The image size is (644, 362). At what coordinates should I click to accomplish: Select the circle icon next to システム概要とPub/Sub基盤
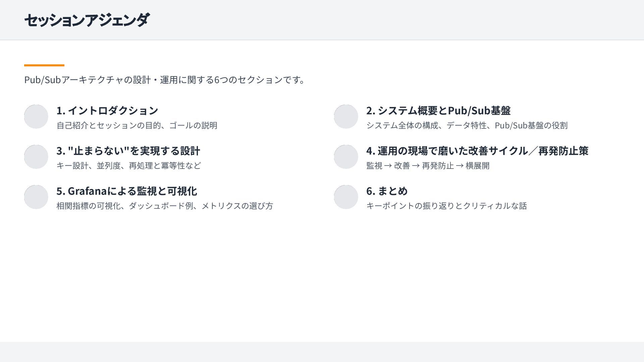click(346, 117)
